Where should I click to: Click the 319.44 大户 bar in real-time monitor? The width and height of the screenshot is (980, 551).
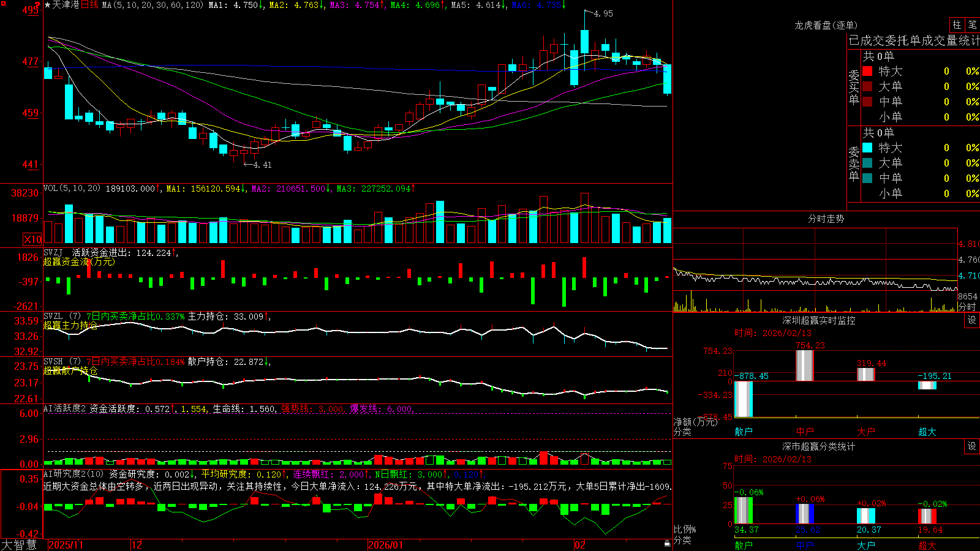point(865,374)
